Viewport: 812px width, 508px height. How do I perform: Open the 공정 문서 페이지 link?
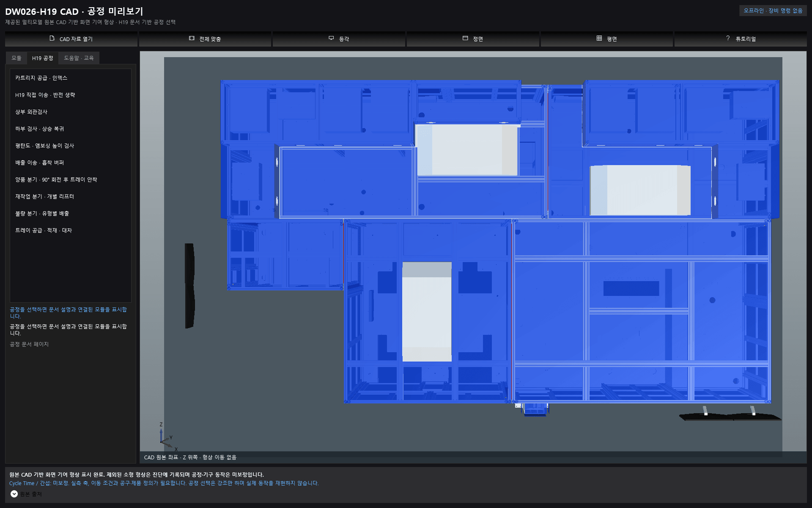29,344
